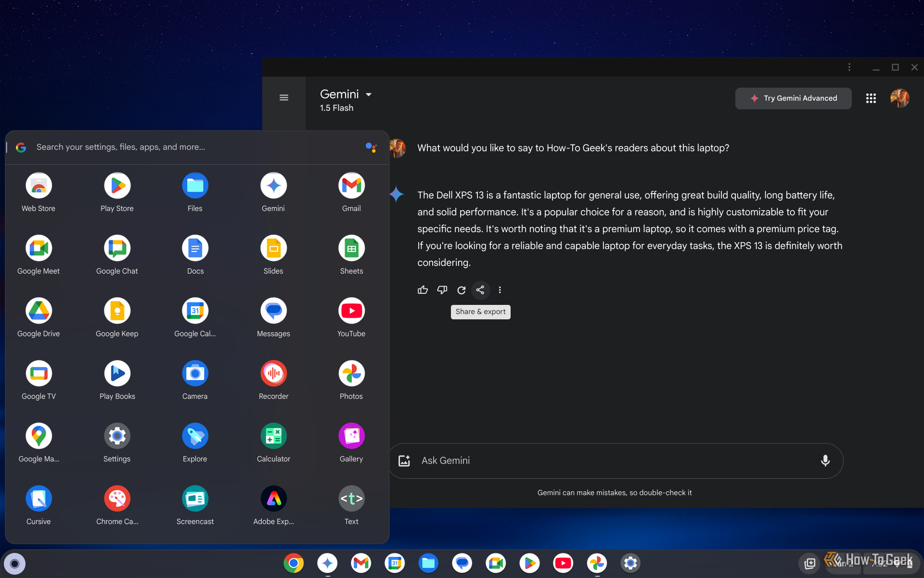
Task: Open more options under Gemini response
Action: (x=500, y=290)
